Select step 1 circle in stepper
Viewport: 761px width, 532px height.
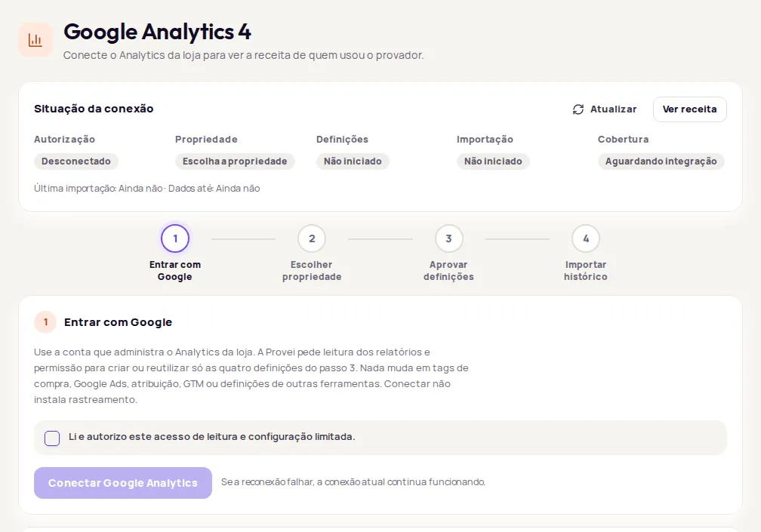point(175,238)
